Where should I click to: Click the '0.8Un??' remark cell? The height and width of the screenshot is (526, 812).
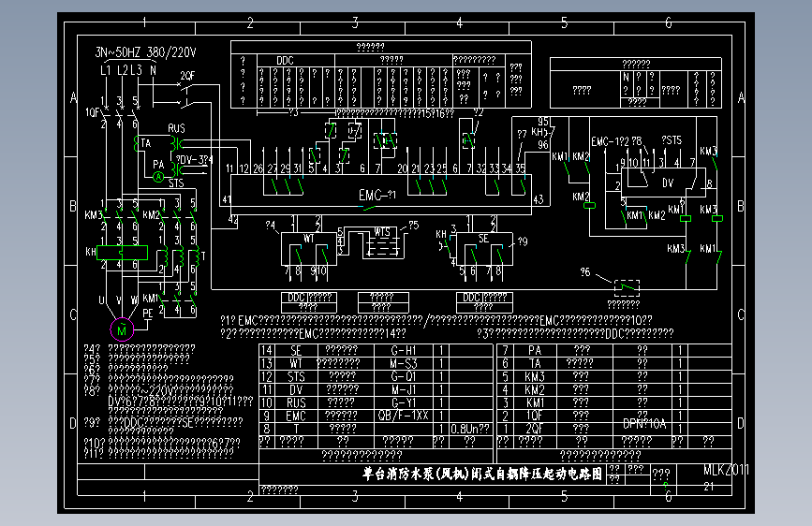click(470, 429)
